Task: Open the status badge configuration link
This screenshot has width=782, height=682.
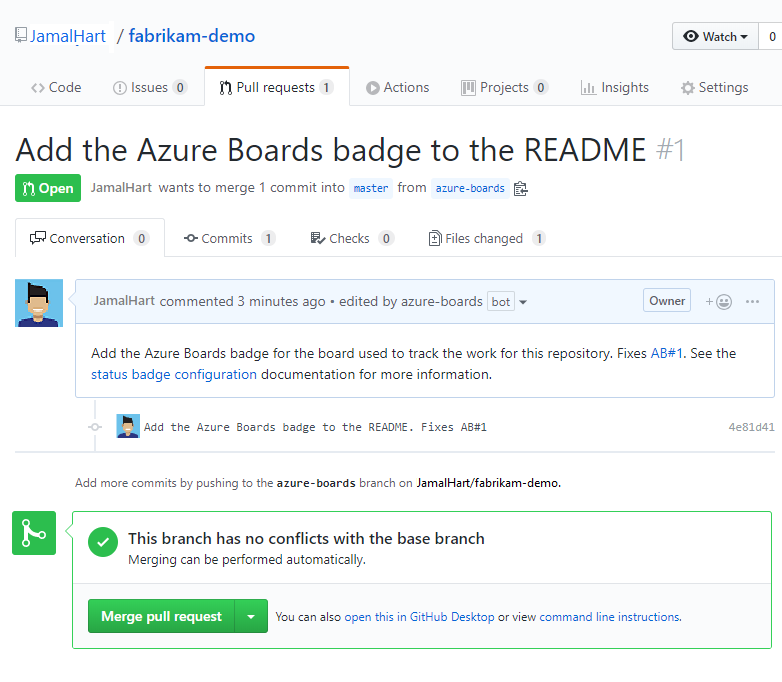Action: [x=174, y=375]
